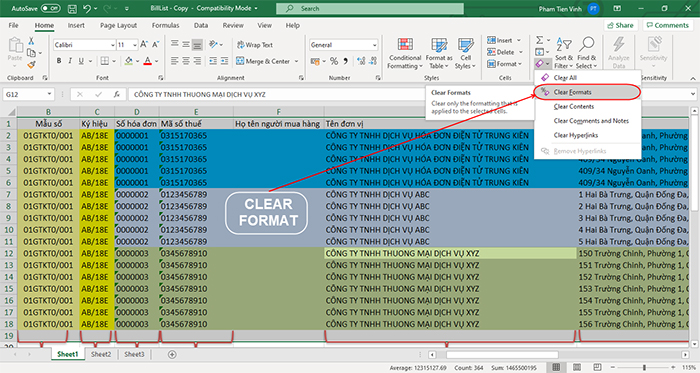The width and height of the screenshot is (700, 373).
Task: Open Cell Styles gallery
Action: point(465,53)
